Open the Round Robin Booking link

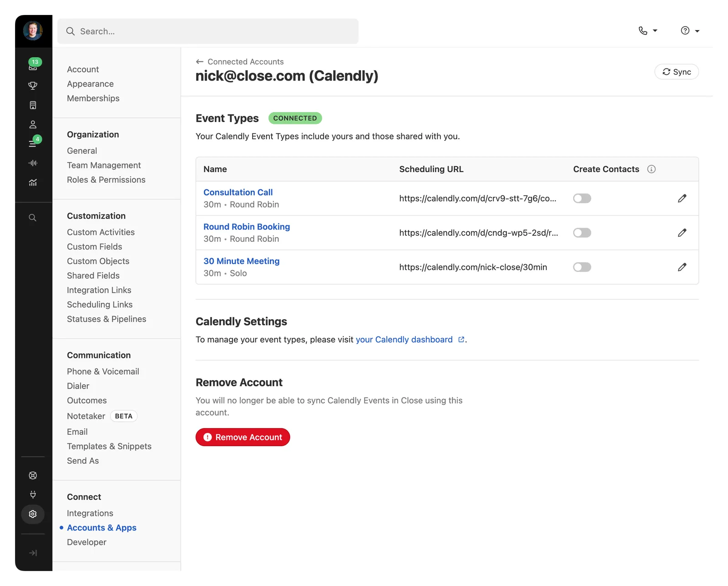click(247, 227)
